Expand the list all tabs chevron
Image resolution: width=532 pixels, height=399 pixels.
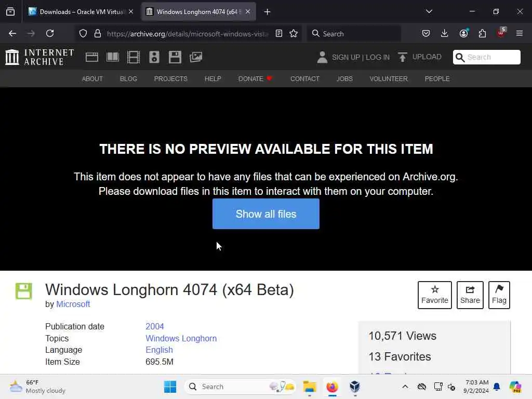click(x=429, y=11)
